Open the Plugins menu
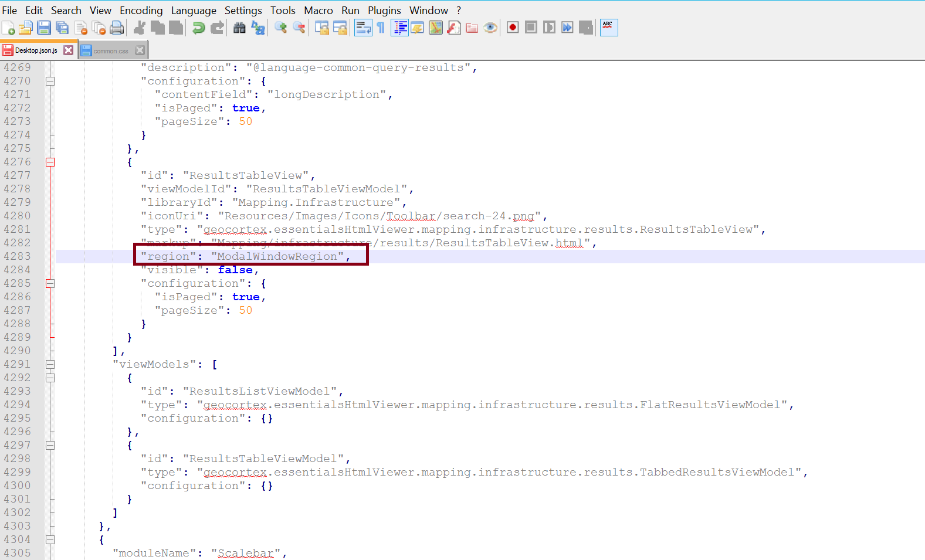 click(385, 11)
